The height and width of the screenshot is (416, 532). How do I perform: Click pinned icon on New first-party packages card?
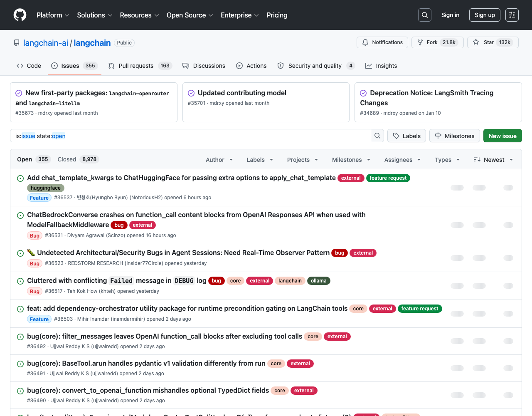(19, 93)
